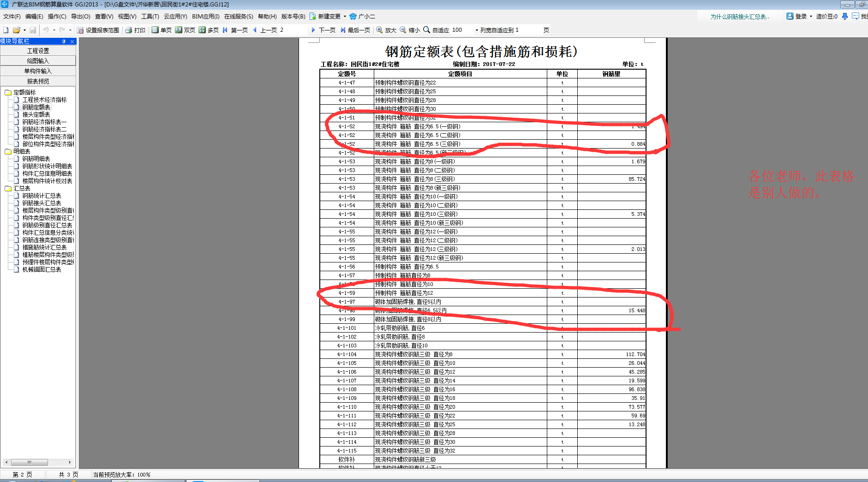Jump to 最后一页 last page
This screenshot has width=868, height=482.
(x=355, y=30)
